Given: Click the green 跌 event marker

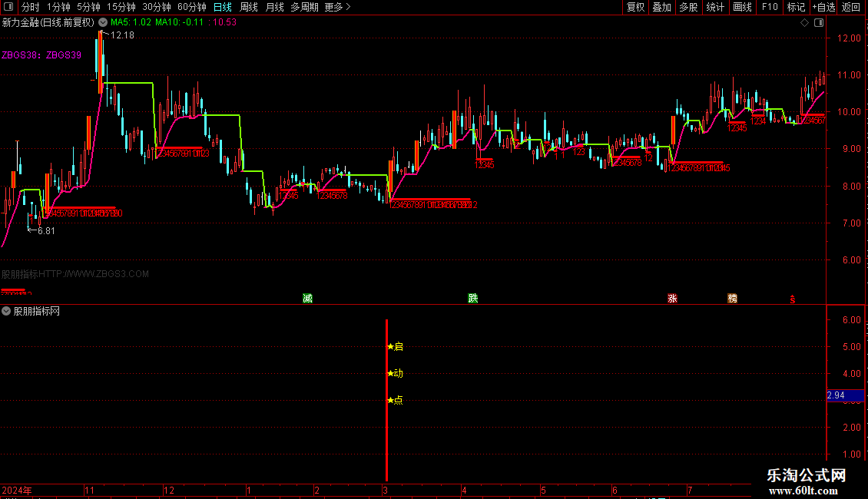Looking at the screenshot, I should [x=472, y=298].
